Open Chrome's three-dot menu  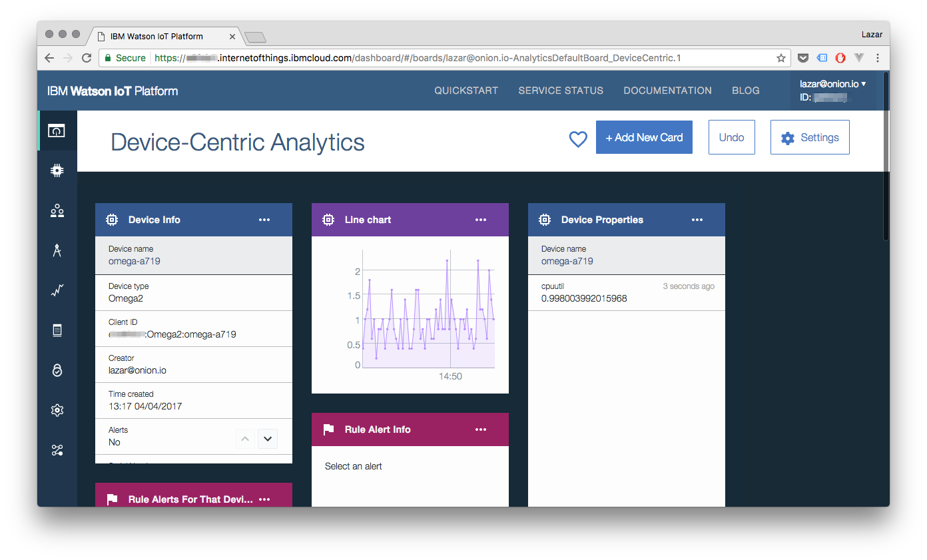click(878, 58)
